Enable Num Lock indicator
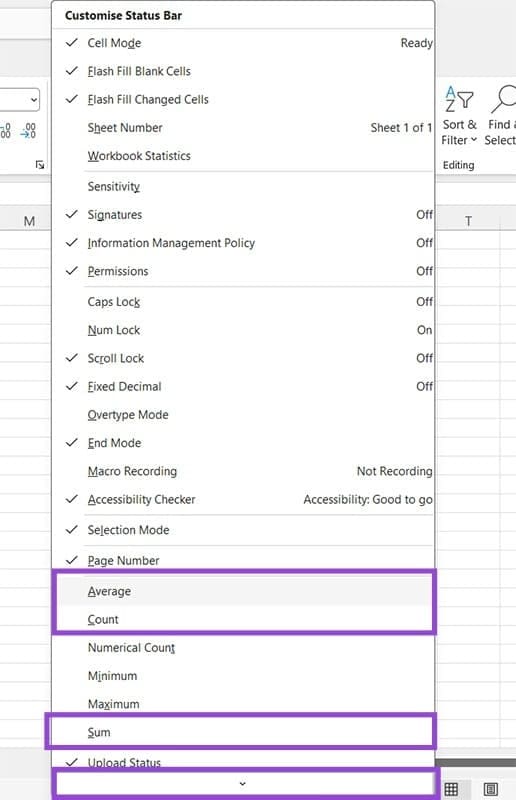The height and width of the screenshot is (800, 516). click(243, 330)
